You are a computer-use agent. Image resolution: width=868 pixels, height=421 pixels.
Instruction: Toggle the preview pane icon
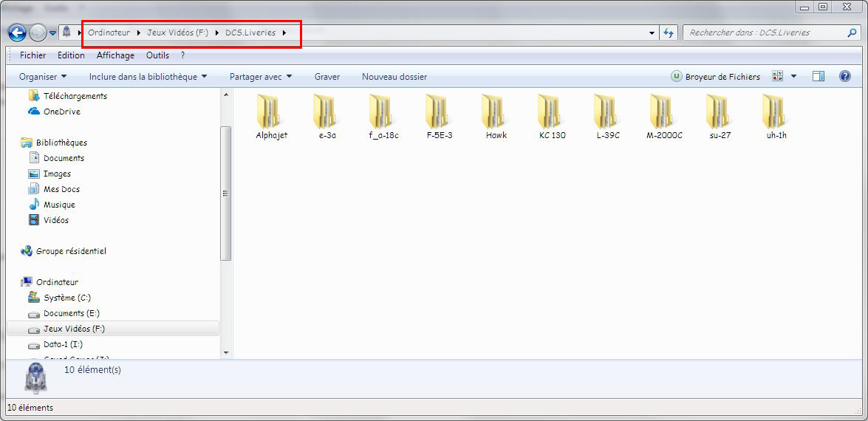(819, 76)
